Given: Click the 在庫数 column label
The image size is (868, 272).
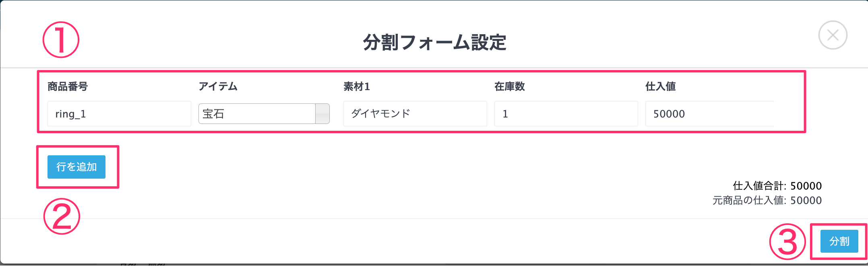Looking at the screenshot, I should click(x=510, y=87).
